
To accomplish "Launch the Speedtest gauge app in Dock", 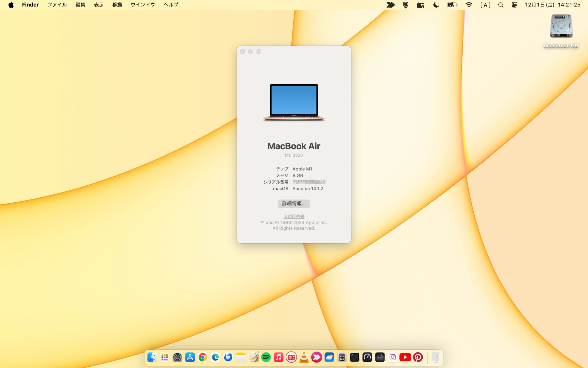I will click(x=367, y=357).
